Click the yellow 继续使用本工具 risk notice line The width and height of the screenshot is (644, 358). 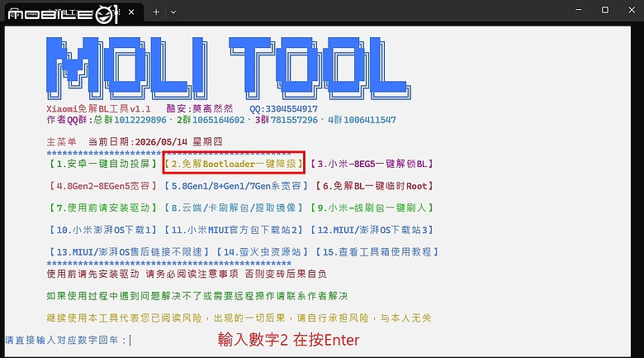coord(239,318)
